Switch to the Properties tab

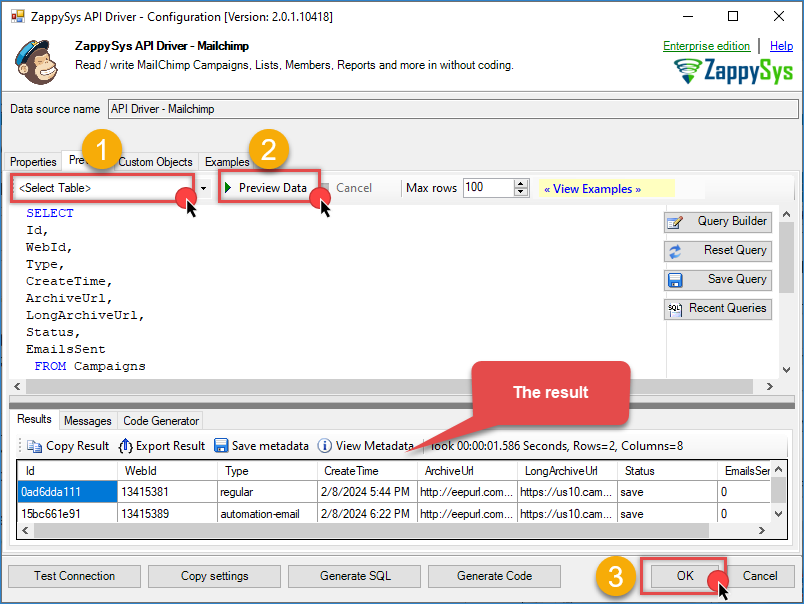[33, 162]
